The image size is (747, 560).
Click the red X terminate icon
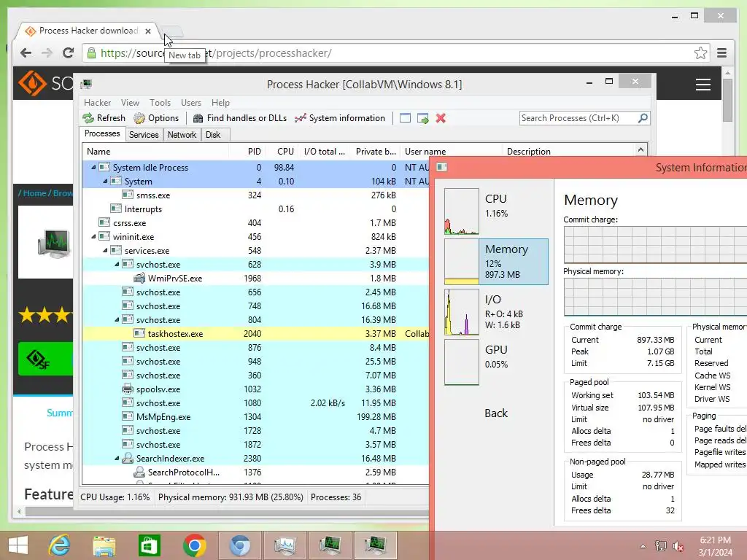click(441, 118)
